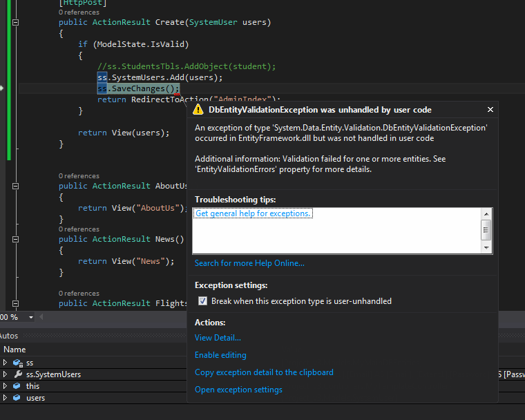Open View Detail for the exception
525x420 pixels.
(x=218, y=338)
